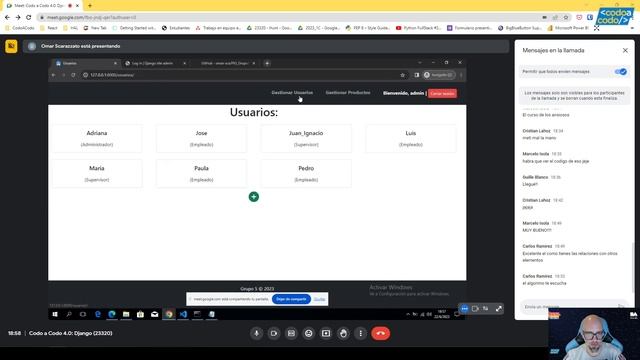Select the Maria user card
The width and height of the screenshot is (640, 360).
[97, 173]
